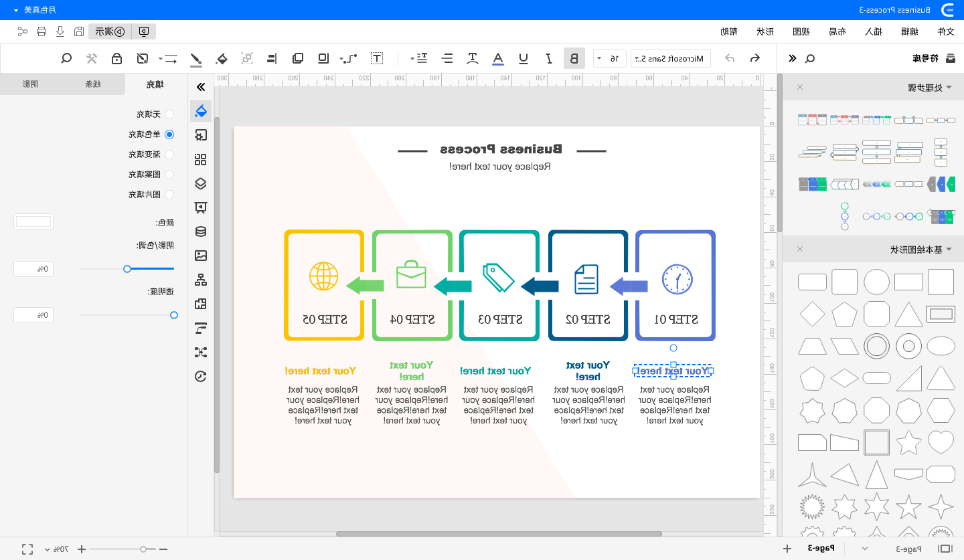This screenshot has height=560, width=964.
Task: Click the toolbar magnifier search icon on far left
Action: click(66, 58)
